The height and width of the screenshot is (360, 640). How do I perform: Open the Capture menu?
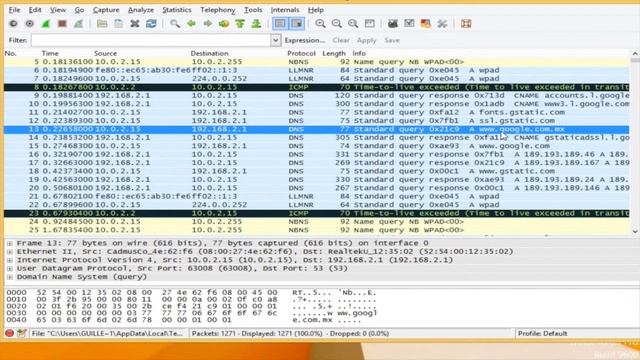pyautogui.click(x=106, y=10)
